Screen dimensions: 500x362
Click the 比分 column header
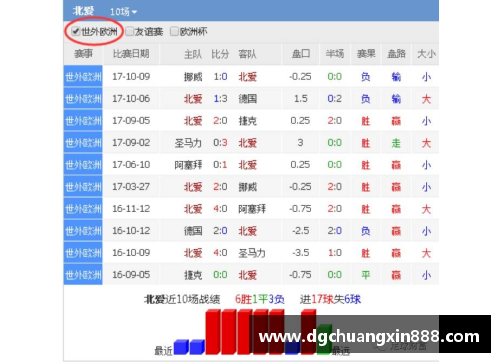220,54
